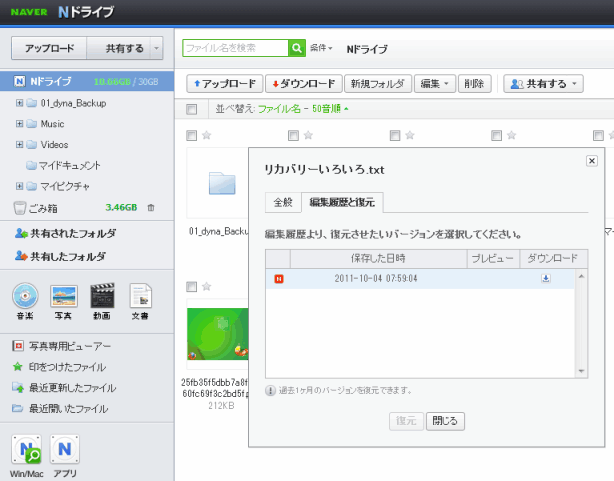Screen dimensions: 614x481
Task: Click sidebar 共有する share button
Action: click(119, 48)
